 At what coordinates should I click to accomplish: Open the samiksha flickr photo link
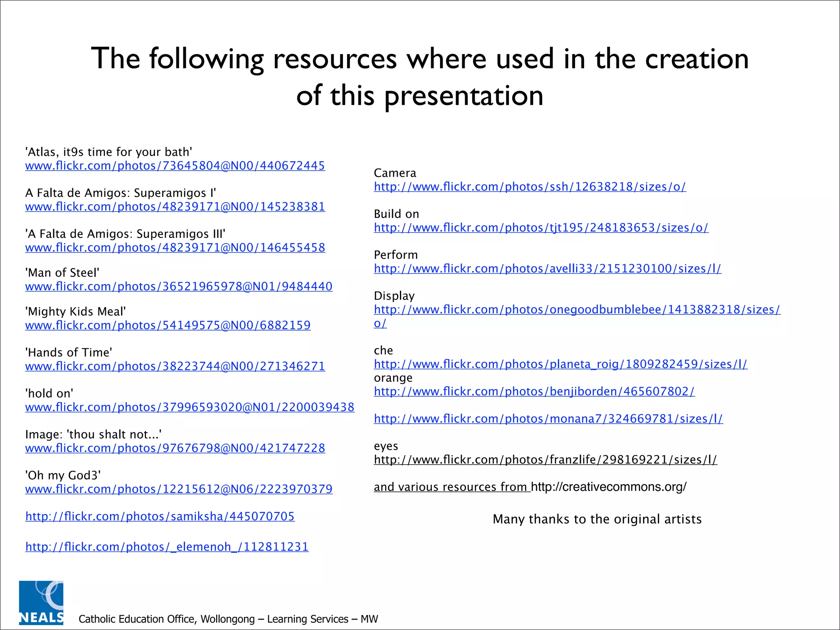160,516
